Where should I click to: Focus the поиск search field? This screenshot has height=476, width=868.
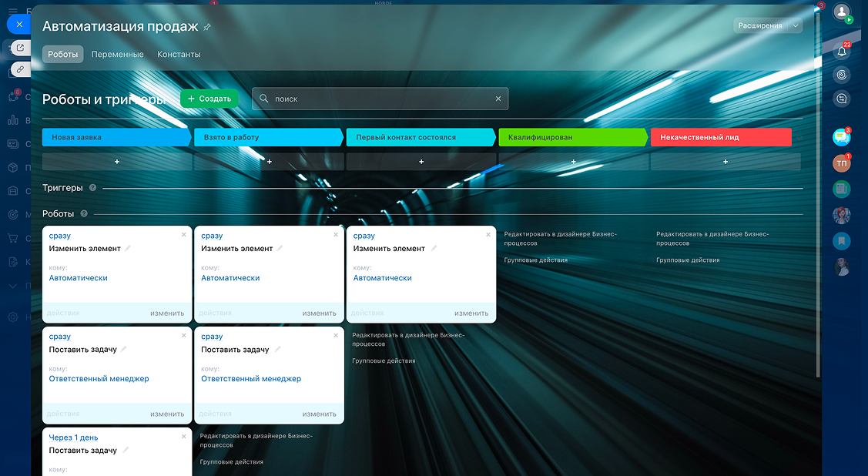pyautogui.click(x=380, y=99)
